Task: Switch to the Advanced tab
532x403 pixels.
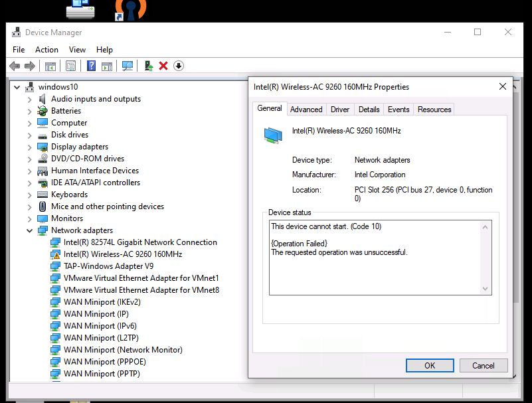Action: click(x=306, y=110)
